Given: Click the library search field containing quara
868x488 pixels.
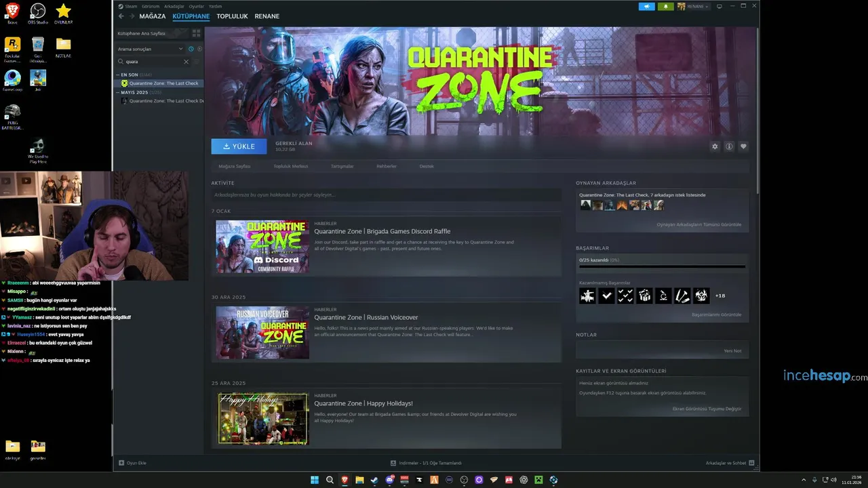Looking at the screenshot, I should [x=153, y=62].
